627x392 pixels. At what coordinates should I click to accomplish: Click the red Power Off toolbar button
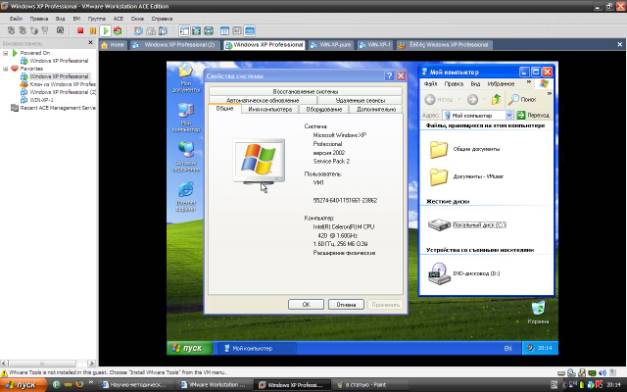[x=80, y=30]
